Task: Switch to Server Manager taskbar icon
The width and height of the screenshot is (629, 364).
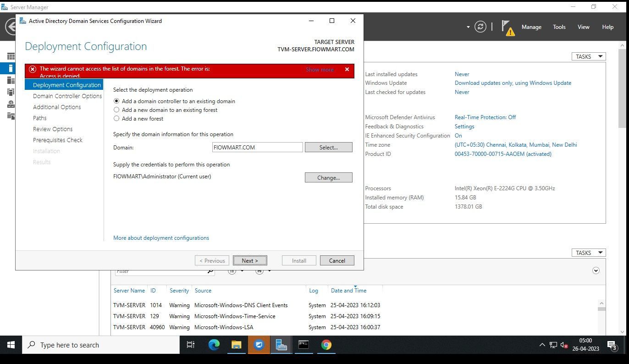Action: click(x=281, y=345)
